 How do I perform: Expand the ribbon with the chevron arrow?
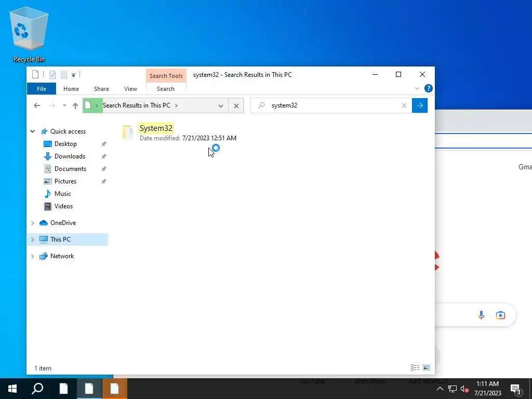[x=417, y=88]
